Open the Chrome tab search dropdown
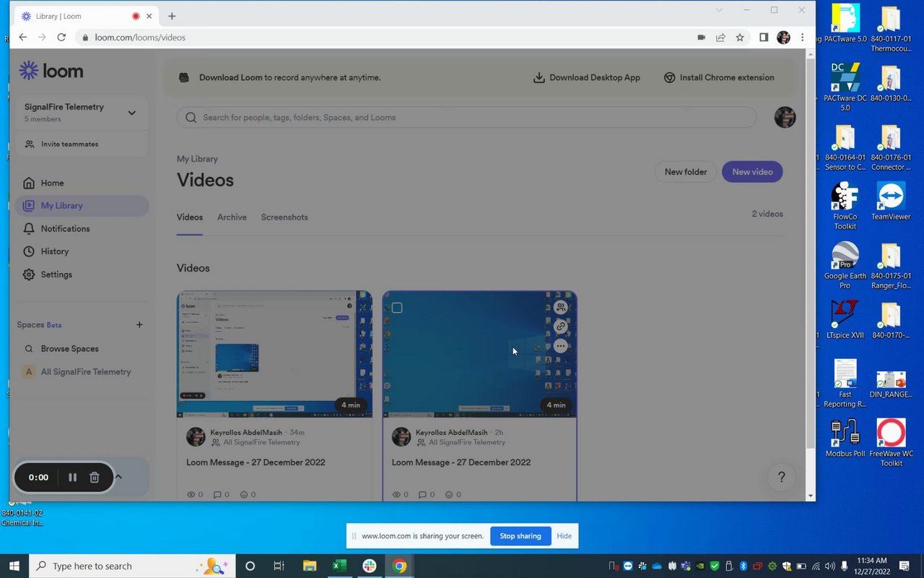 pyautogui.click(x=719, y=10)
